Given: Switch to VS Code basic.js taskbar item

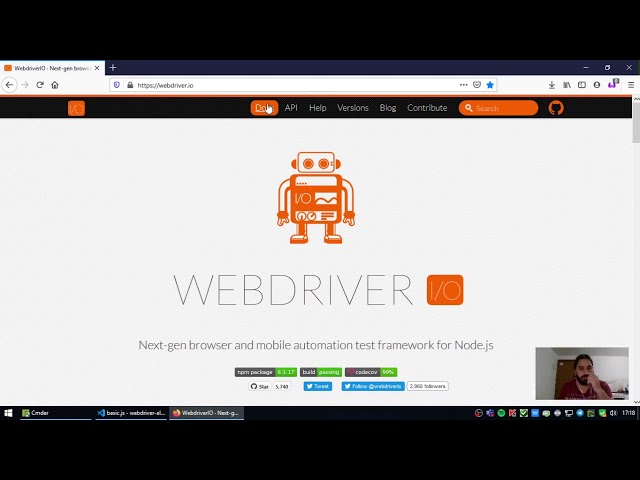Looking at the screenshot, I should [131, 413].
